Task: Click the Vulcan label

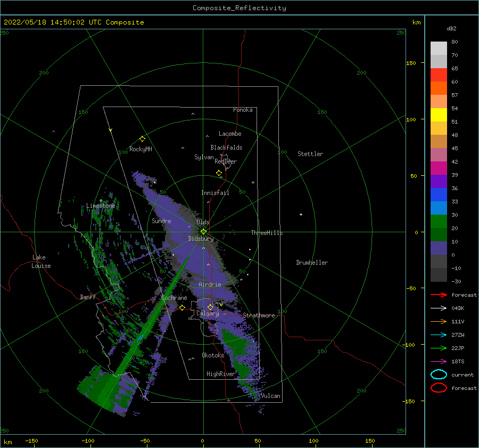Action: 271,396
